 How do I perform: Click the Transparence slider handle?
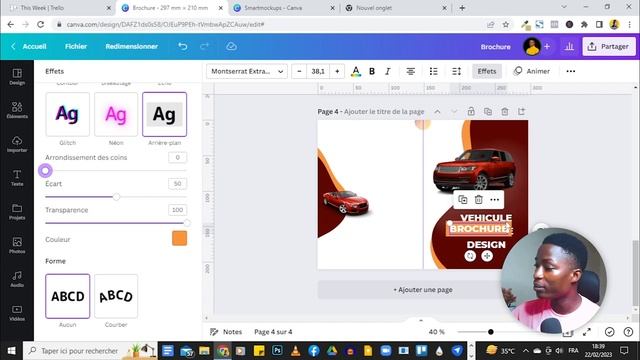tap(187, 223)
